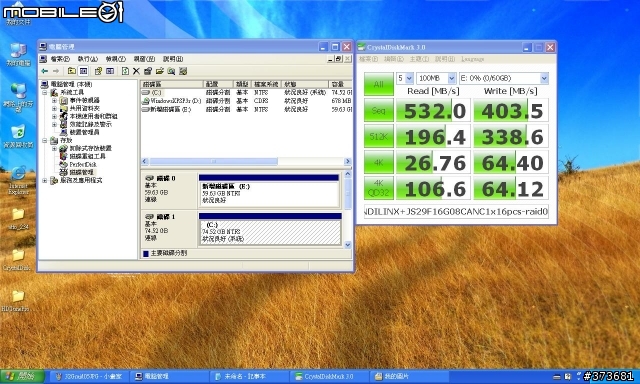Viewport: 640px width, 384px height.
Task: Switch to 我的圖片 taskbar button
Action: point(409,376)
